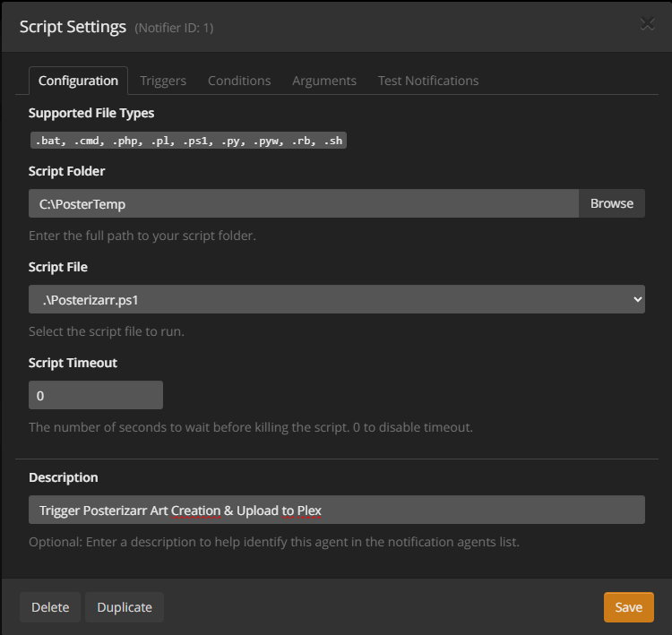Switch to the Configuration tab
This screenshot has width=672, height=635.
78,81
